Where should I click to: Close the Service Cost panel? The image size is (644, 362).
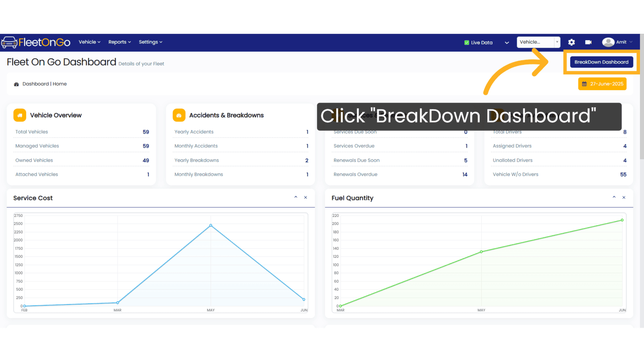tap(305, 197)
